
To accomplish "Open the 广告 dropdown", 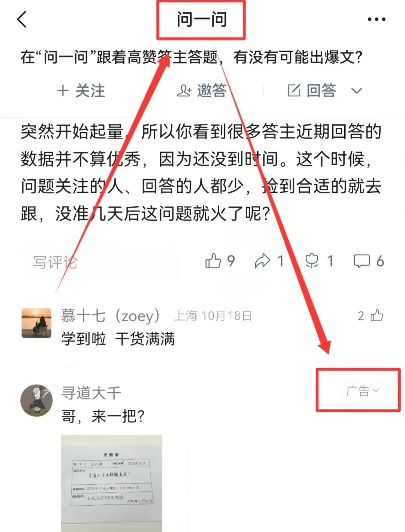I will (362, 391).
